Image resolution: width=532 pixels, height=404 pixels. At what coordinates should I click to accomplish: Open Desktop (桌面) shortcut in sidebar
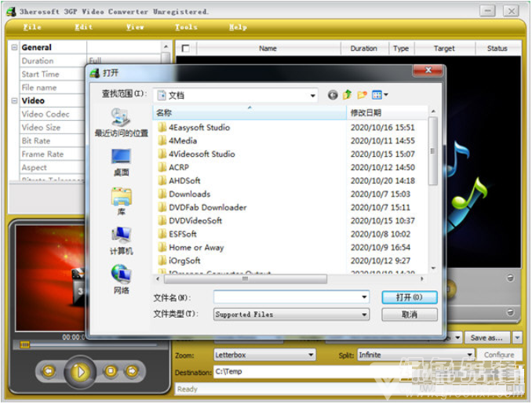pos(121,162)
